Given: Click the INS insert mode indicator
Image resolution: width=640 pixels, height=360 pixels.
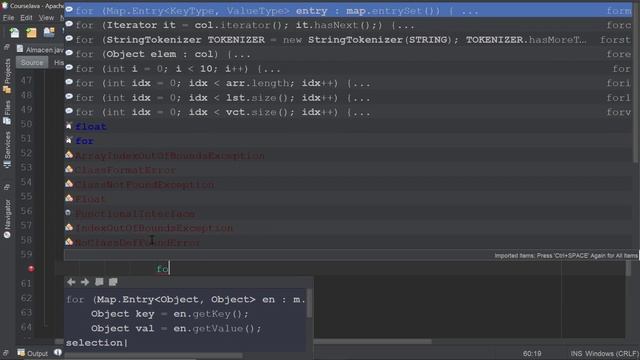Looking at the screenshot, I should coord(576,353).
